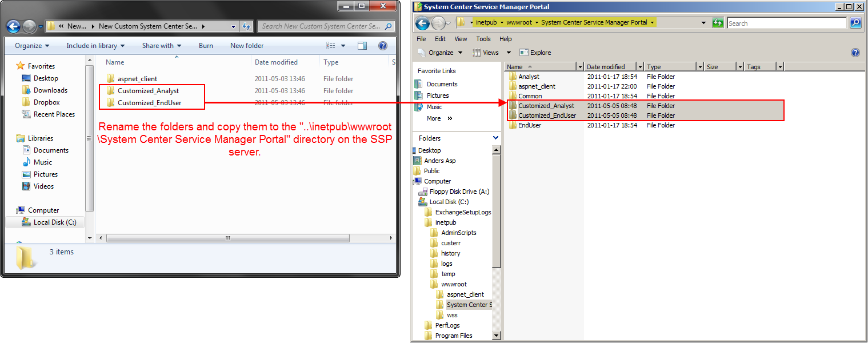Open Music in Portal Favorite Links

pos(429,107)
